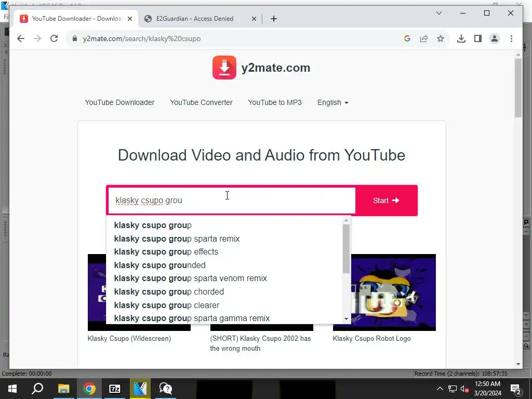Open the YouTube to MP3 nav link

[x=275, y=102]
